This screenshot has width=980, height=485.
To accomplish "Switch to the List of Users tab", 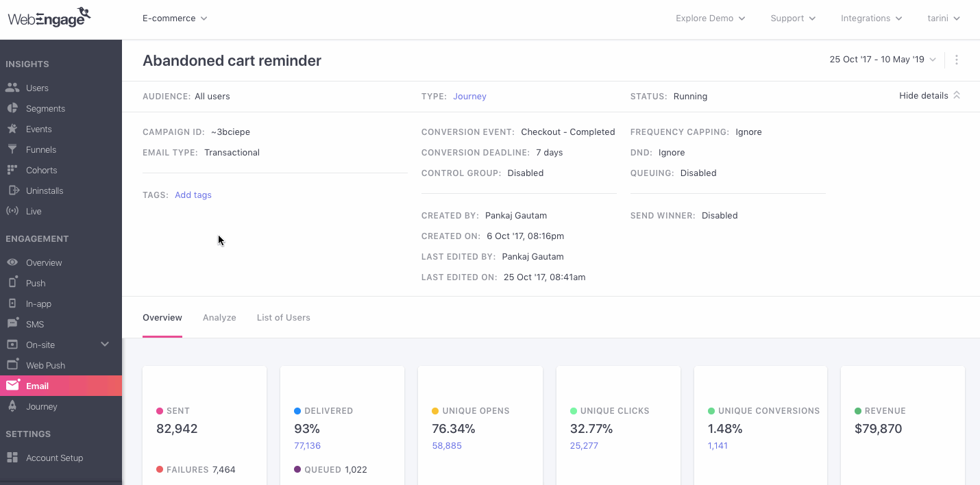I will pyautogui.click(x=284, y=317).
